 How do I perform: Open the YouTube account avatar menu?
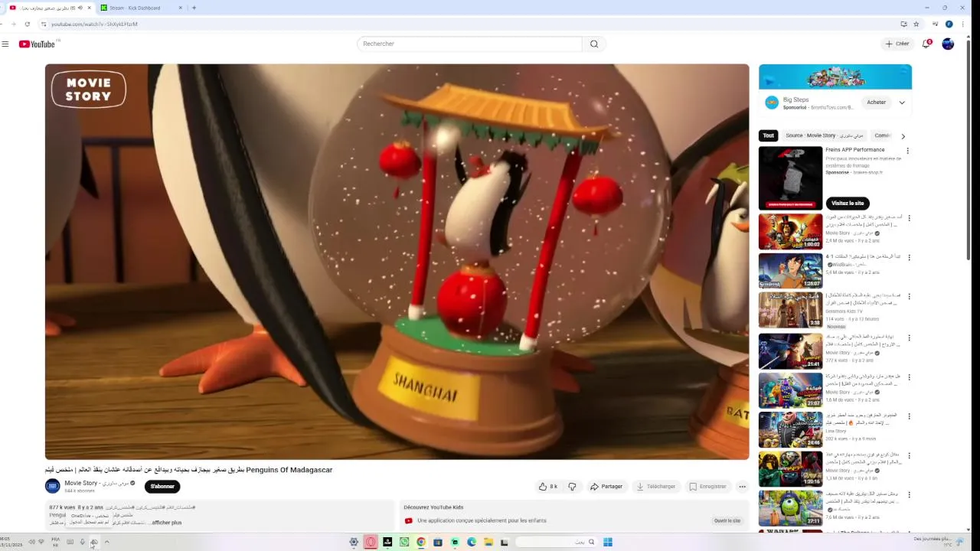tap(948, 44)
